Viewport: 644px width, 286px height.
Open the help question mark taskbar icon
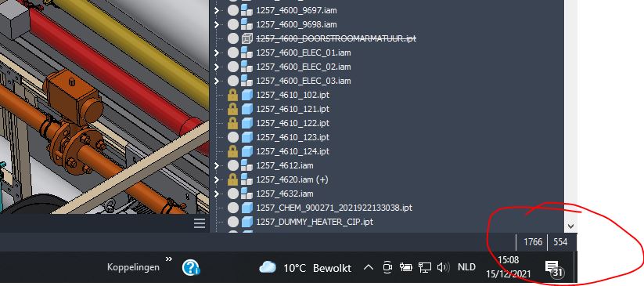pos(191,267)
